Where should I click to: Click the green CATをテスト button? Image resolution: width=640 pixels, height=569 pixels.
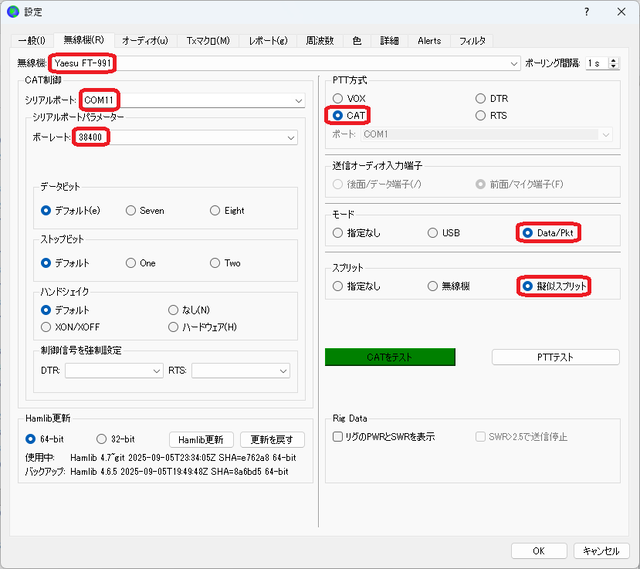tap(390, 357)
